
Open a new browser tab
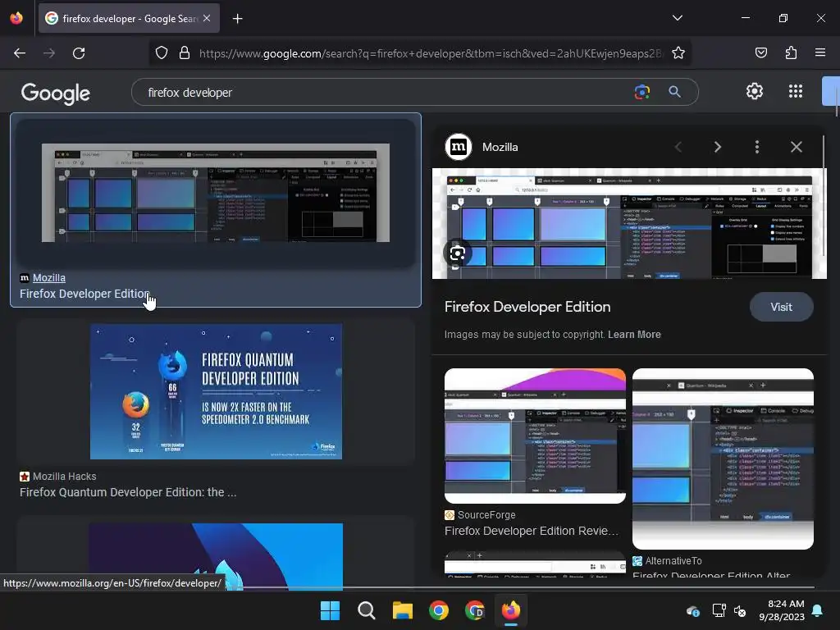tap(237, 19)
